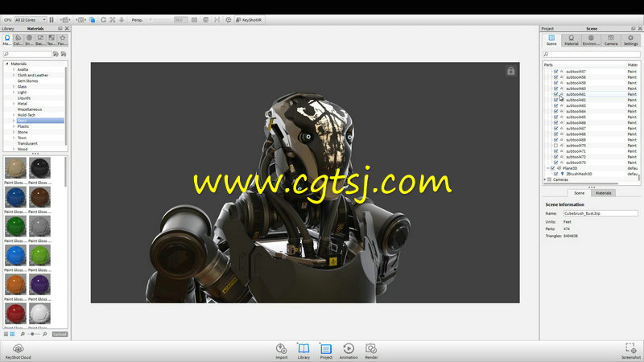Pick the red Paint Gloss material
This screenshot has height=362, width=644.
[x=15, y=314]
